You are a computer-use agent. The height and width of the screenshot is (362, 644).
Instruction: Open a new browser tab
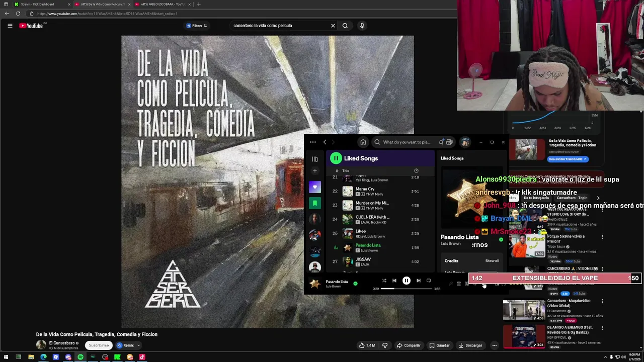[199, 4]
